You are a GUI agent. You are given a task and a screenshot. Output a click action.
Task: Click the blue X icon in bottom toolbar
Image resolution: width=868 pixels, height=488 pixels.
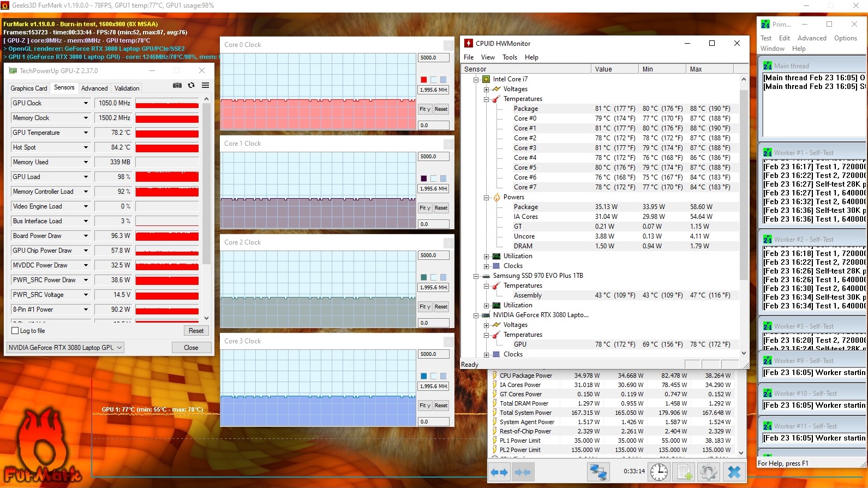(734, 472)
